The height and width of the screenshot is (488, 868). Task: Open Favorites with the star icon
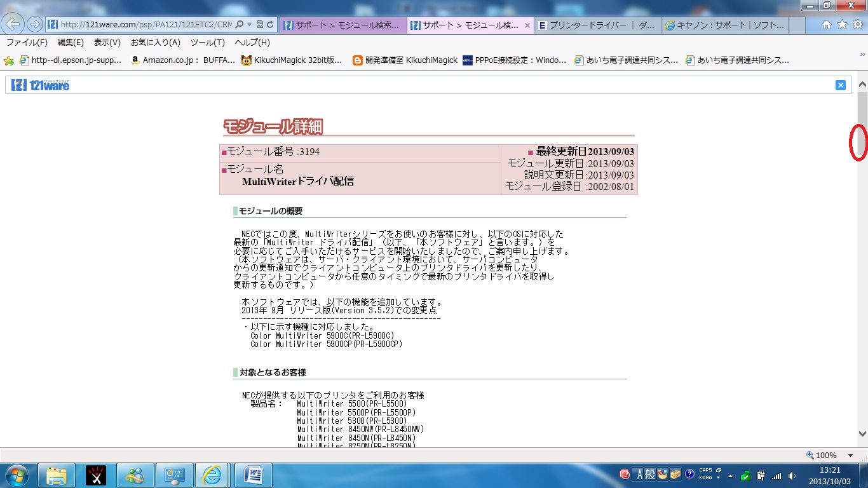pos(842,25)
